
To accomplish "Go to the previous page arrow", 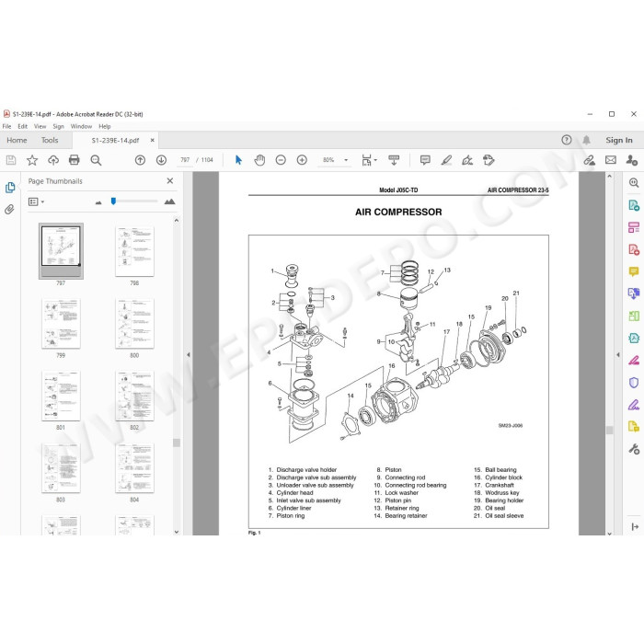I will click(140, 160).
